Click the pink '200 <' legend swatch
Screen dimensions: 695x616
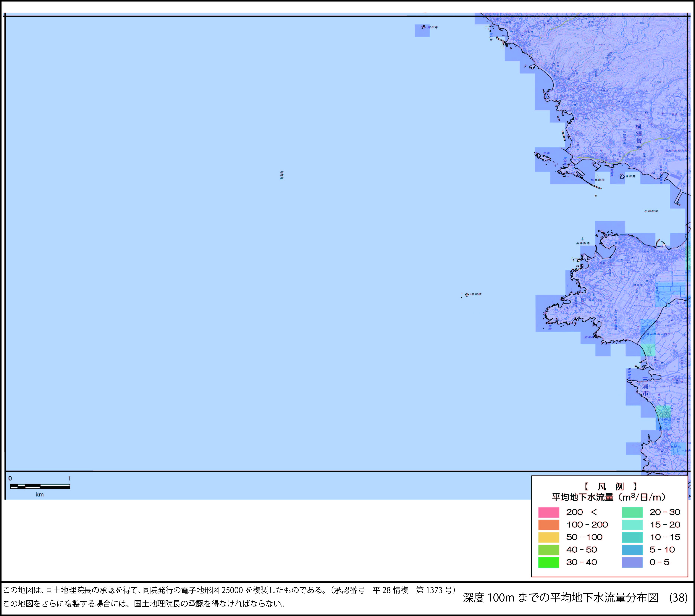tap(548, 512)
